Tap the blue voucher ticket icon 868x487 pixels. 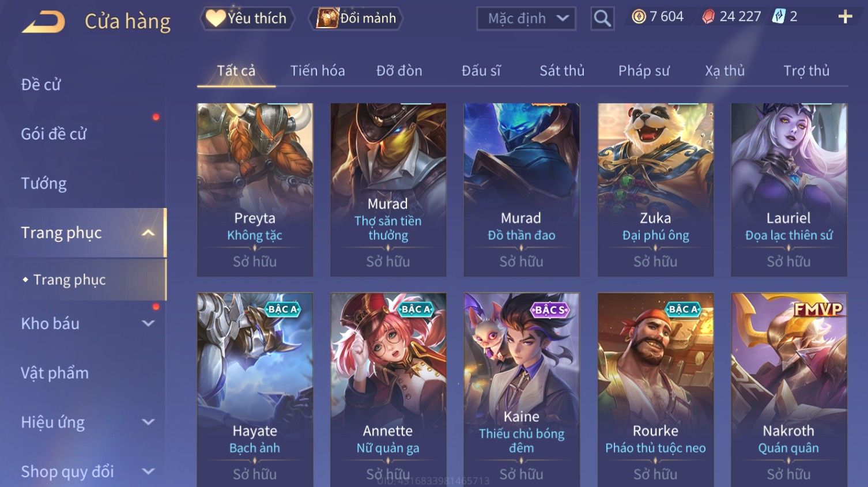778,17
